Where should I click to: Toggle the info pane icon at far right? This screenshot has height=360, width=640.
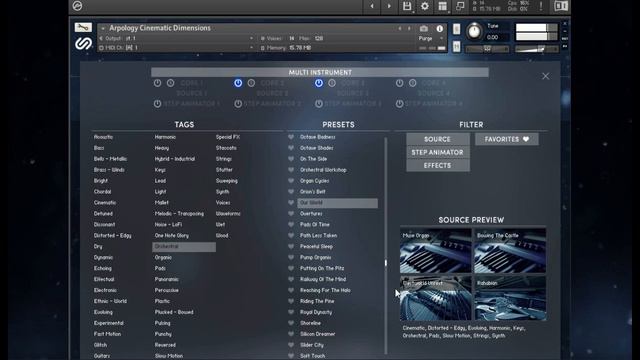click(x=561, y=6)
